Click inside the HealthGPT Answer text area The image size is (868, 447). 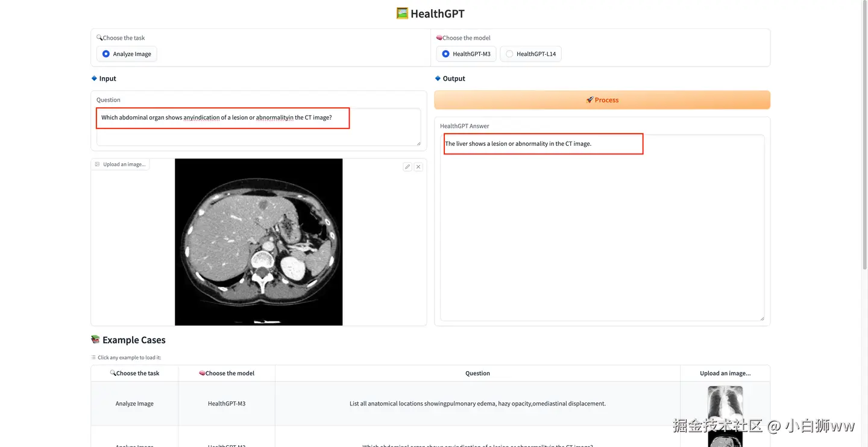[x=602, y=228]
